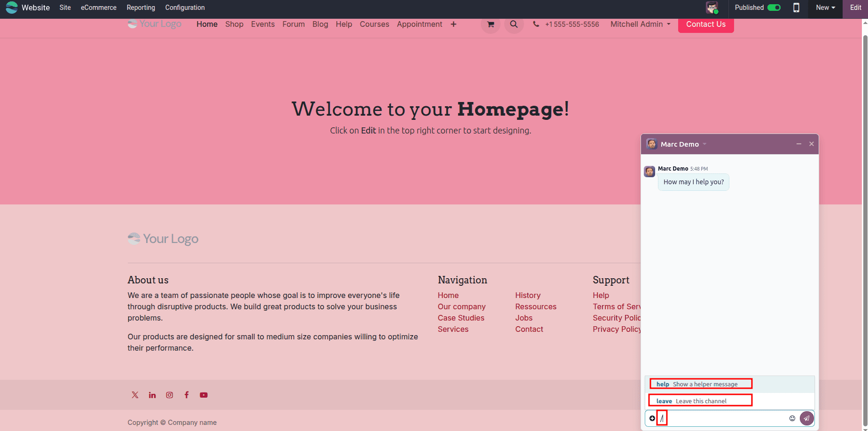Click the Jobs footer link
868x431 pixels.
524,318
